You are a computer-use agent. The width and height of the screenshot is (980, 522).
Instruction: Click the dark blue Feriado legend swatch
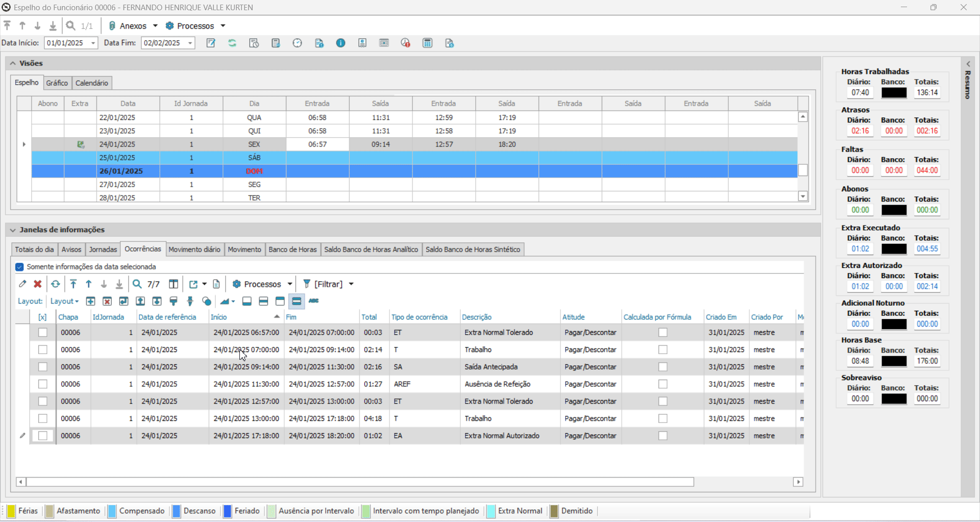tap(228, 511)
